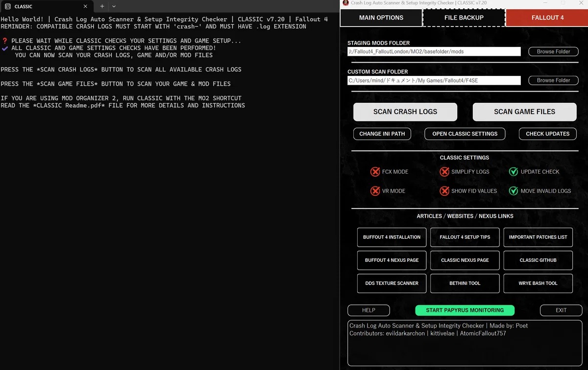Viewport: 588px width, 370px height.
Task: Browse folder for staging mods path
Action: pyautogui.click(x=553, y=51)
